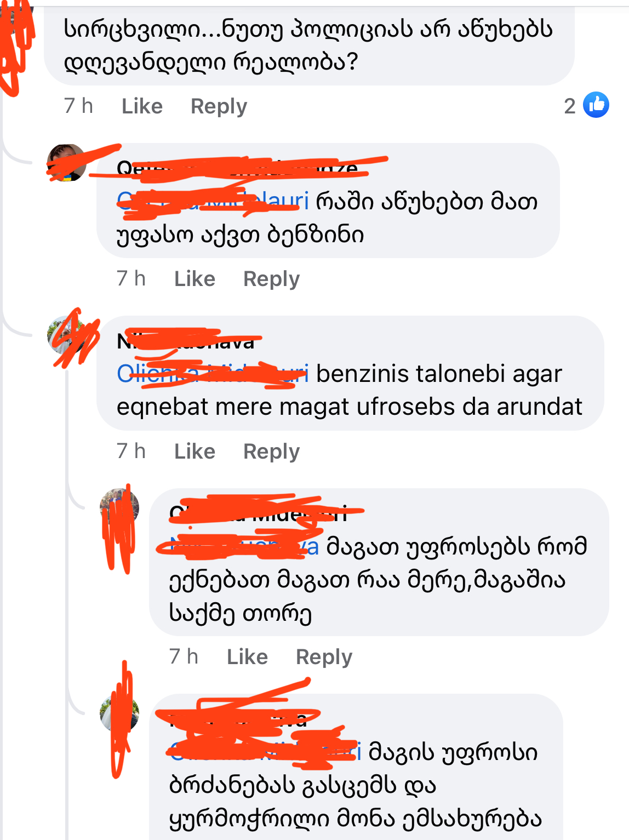Screen dimensions: 629x840
Task: Open tagged name link in bottom comment
Action: tap(265, 752)
